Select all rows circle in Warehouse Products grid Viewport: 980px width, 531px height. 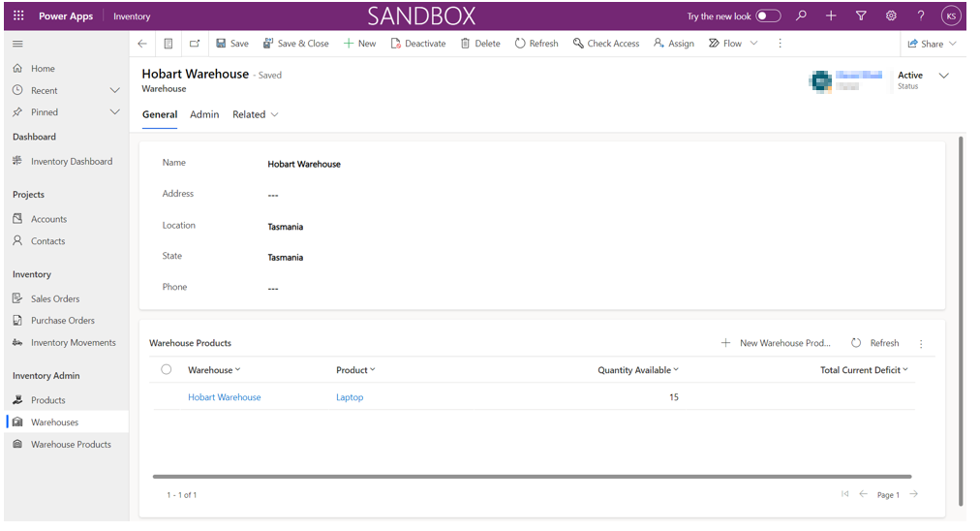(167, 369)
